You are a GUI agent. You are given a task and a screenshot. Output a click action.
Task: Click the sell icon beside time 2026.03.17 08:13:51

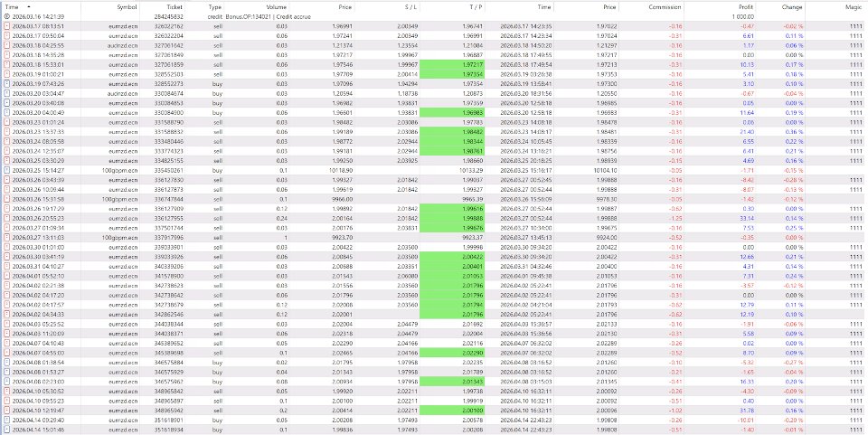point(6,25)
